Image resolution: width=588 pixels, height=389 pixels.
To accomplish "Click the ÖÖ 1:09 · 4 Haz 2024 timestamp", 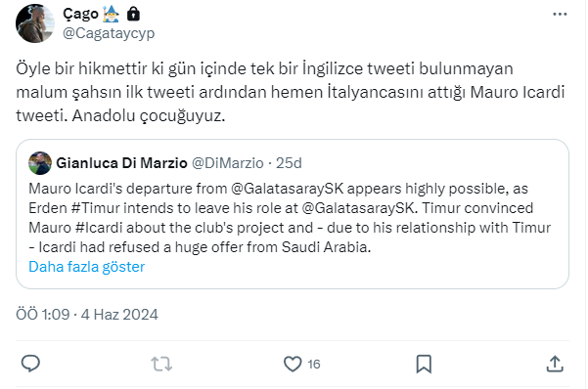I will [87, 315].
